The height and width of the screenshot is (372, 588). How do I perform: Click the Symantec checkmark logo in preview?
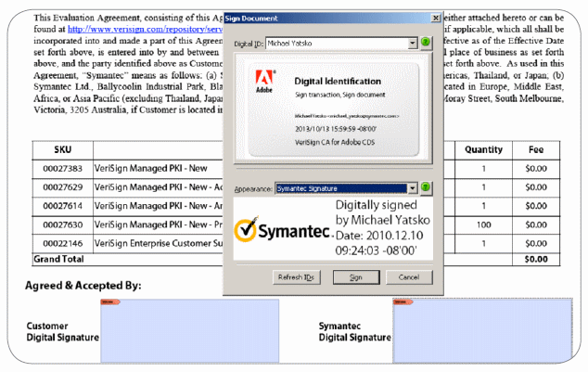(247, 229)
